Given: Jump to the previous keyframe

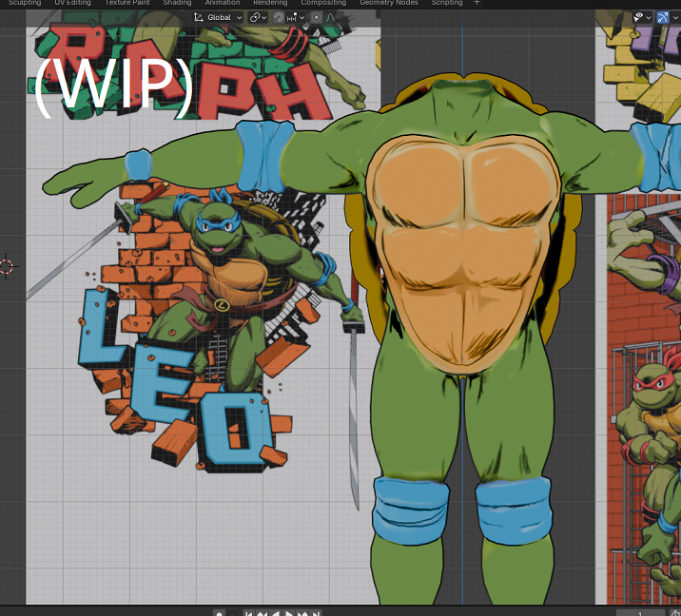Looking at the screenshot, I should click(262, 614).
